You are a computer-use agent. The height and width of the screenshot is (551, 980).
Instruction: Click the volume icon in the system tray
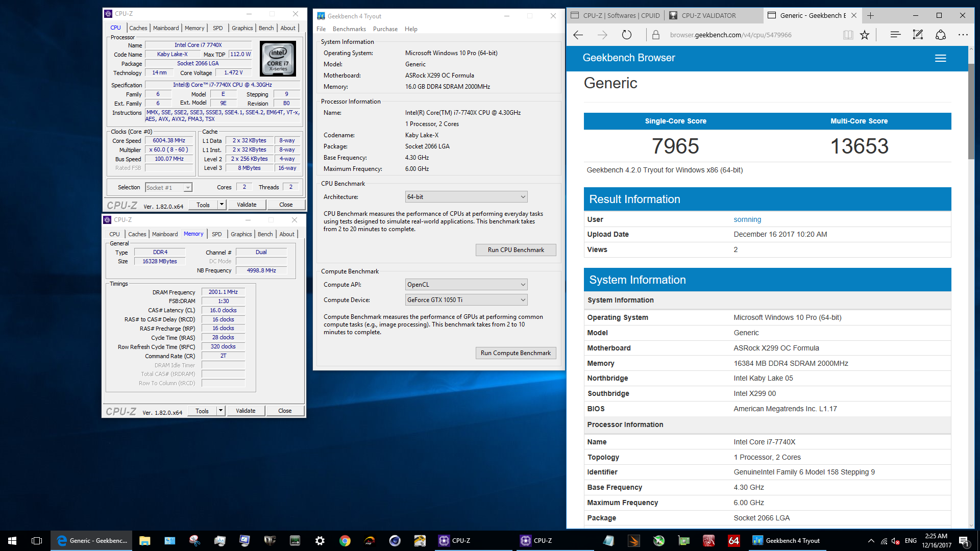pyautogui.click(x=896, y=541)
